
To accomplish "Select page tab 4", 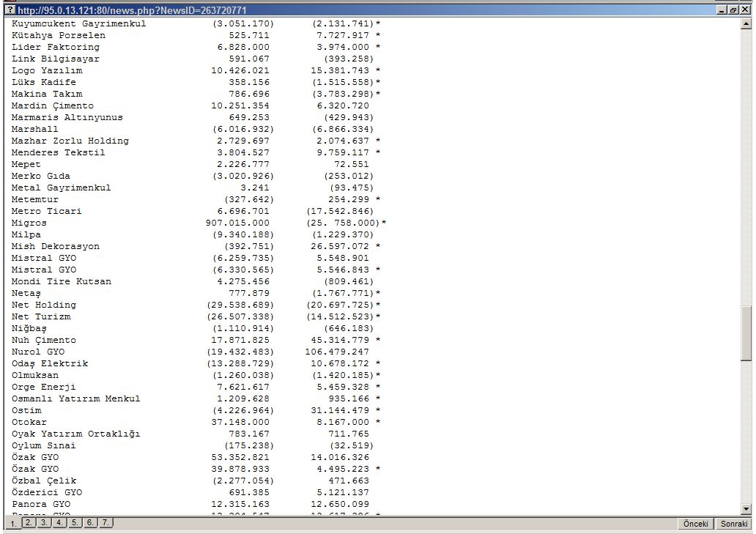I will coord(59,522).
